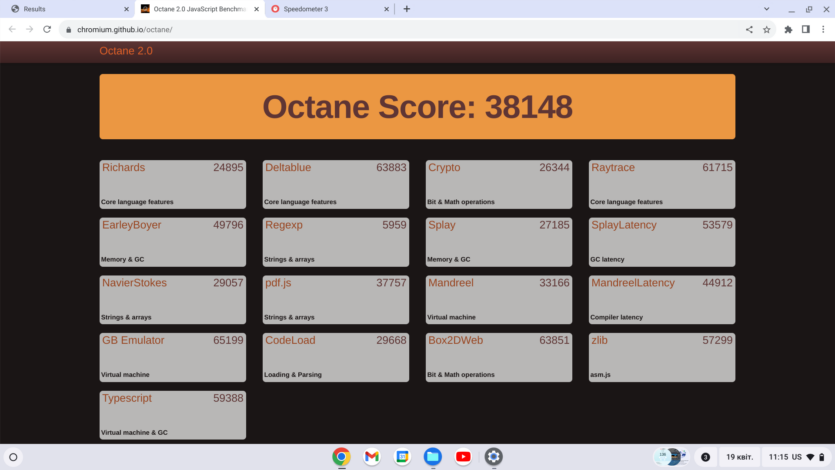Close the Octane 2.0 tab
This screenshot has height=470, width=835.
[x=257, y=9]
